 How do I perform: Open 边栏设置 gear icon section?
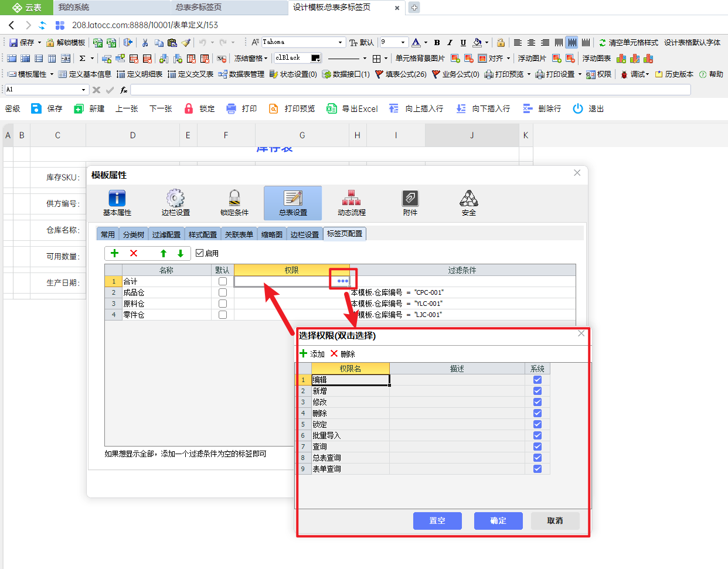176,203
